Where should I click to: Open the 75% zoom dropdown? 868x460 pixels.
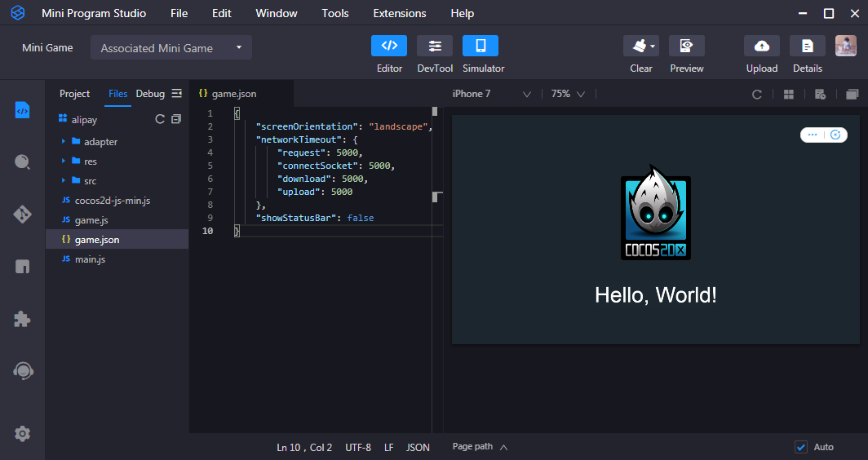coord(568,94)
